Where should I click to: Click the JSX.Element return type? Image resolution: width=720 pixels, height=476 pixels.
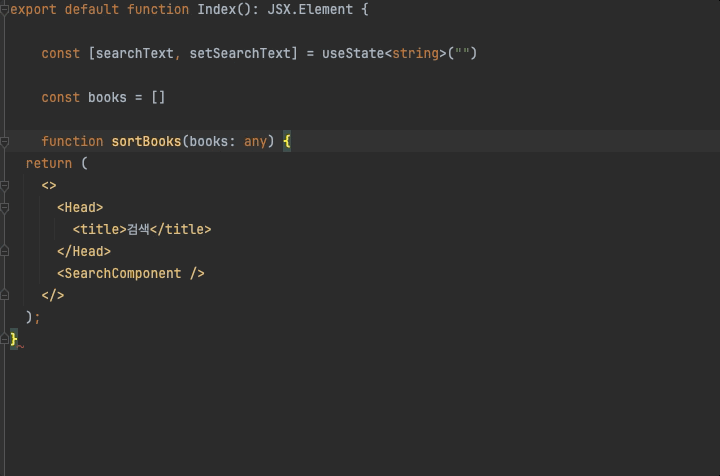coord(310,10)
